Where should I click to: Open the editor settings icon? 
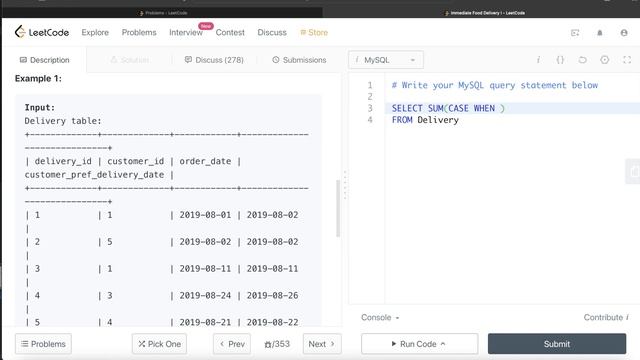tap(604, 60)
